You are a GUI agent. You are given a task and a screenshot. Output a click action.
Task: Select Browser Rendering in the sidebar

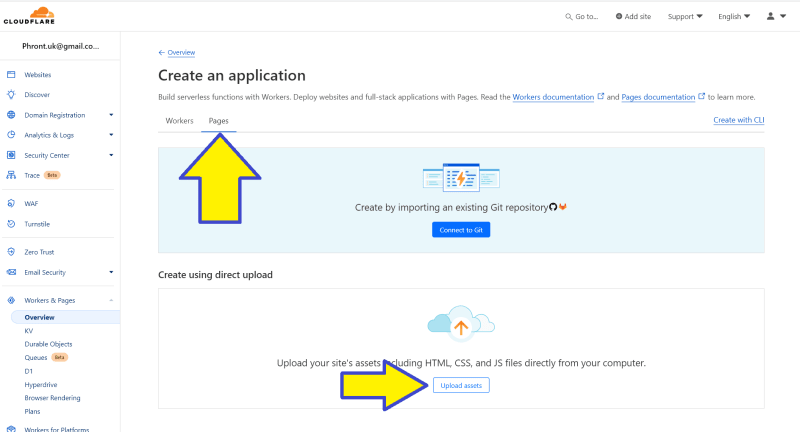coord(53,398)
